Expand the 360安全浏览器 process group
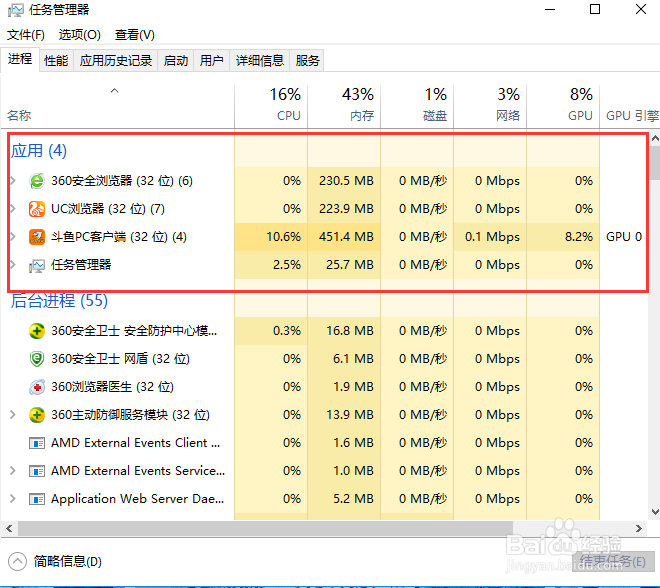Image resolution: width=660 pixels, height=588 pixels. (x=13, y=181)
